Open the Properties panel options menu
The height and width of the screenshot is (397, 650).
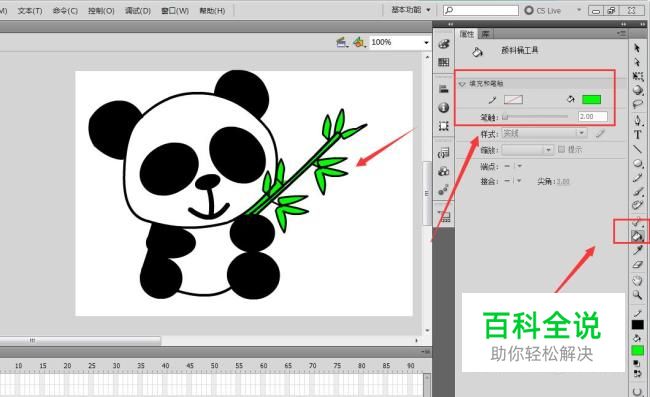621,34
